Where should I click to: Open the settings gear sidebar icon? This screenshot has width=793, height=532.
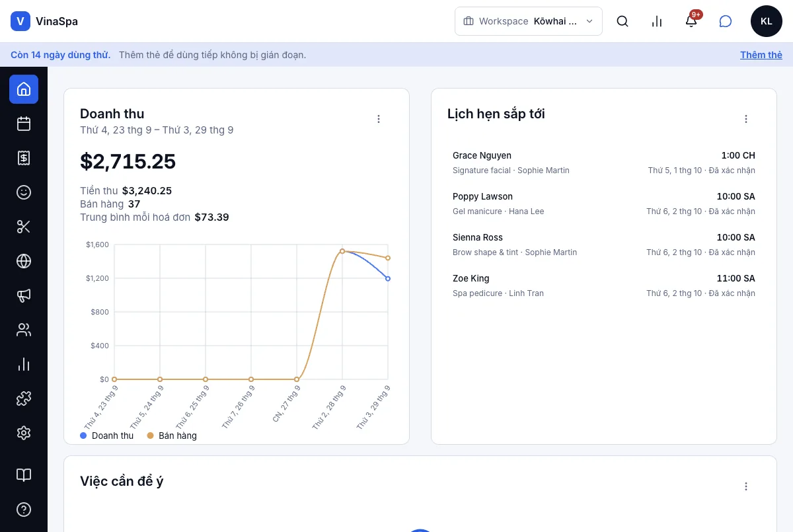click(24, 433)
